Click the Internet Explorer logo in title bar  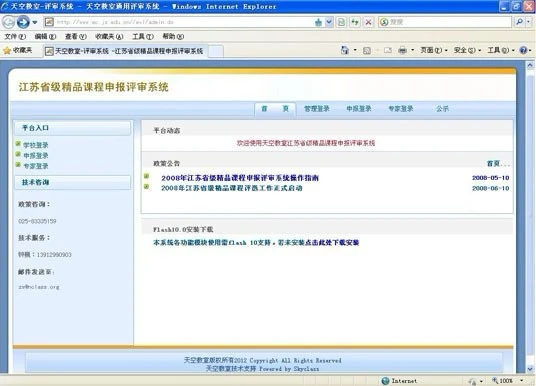[5, 6]
